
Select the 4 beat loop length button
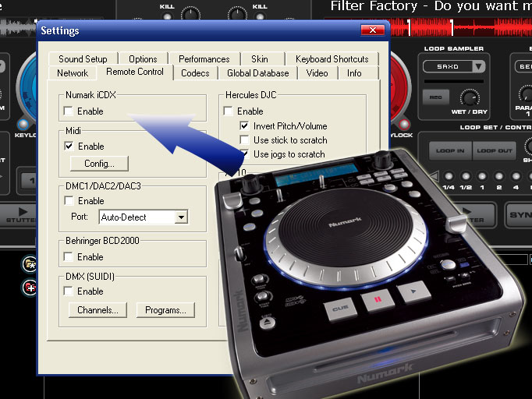pos(516,176)
